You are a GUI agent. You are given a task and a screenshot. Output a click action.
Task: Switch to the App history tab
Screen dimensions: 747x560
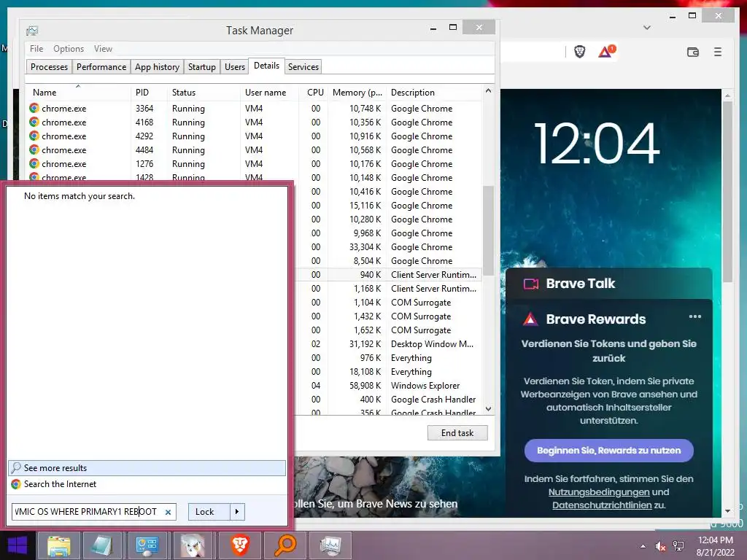[158, 66]
